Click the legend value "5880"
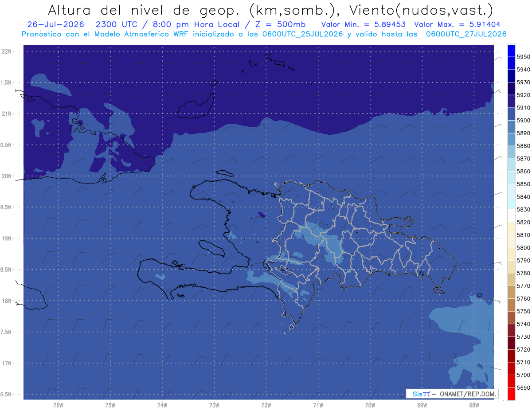The width and height of the screenshot is (532, 411). coord(523,146)
